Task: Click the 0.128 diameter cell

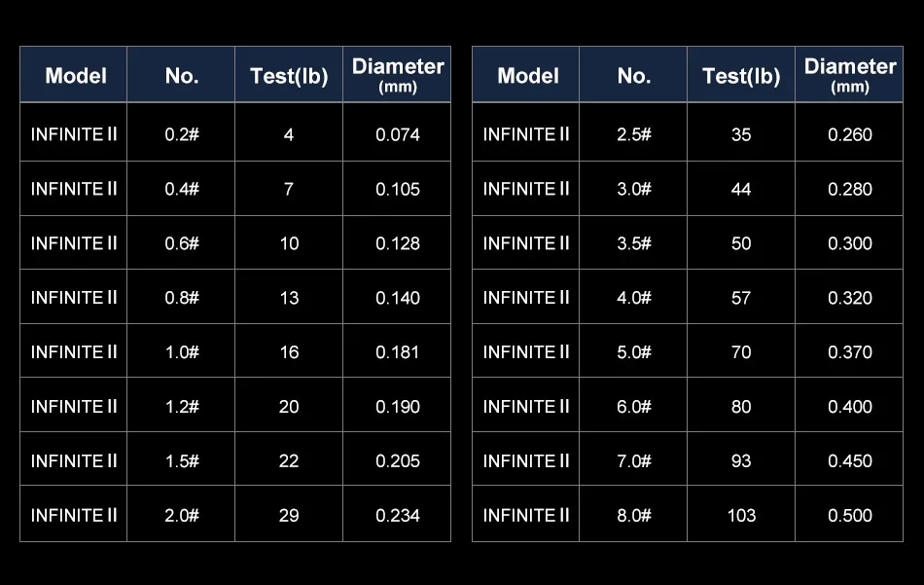Action: [x=398, y=243]
